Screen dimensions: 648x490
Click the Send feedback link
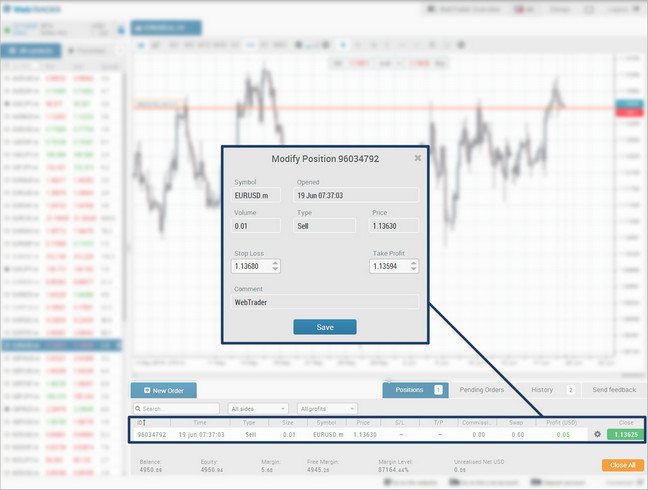pos(613,389)
